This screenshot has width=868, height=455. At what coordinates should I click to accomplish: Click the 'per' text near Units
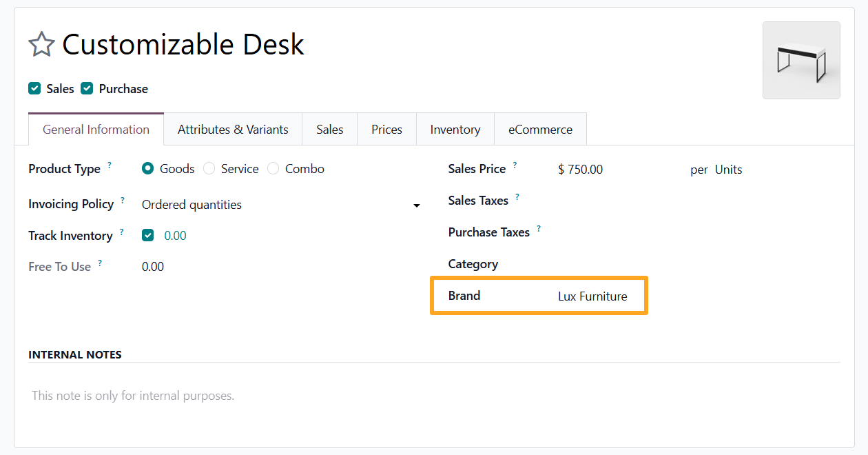[x=699, y=170]
